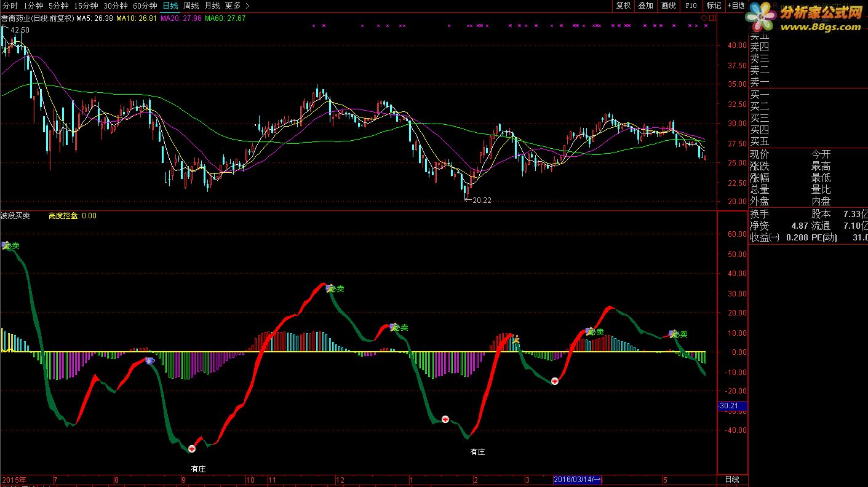868x487 pixels.
Task: Click the 现价 quote field
Action: coord(760,154)
